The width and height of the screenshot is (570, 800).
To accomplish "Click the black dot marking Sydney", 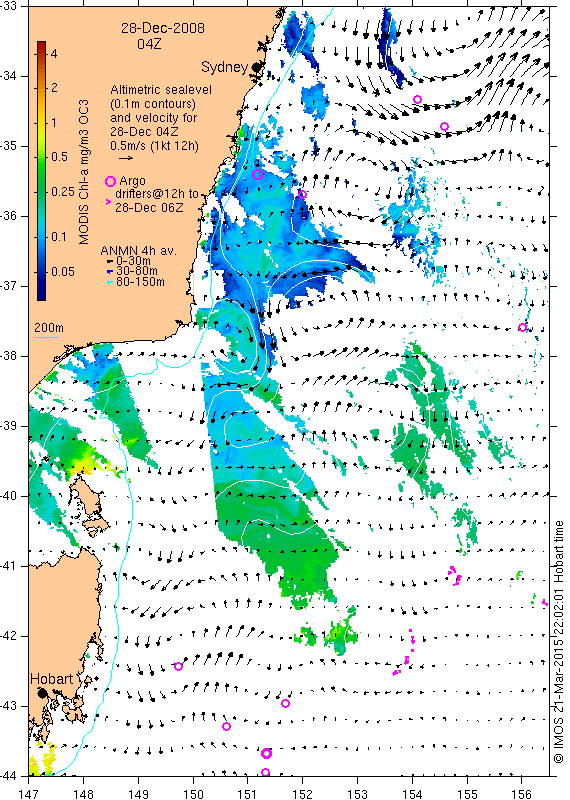I will tap(256, 66).
